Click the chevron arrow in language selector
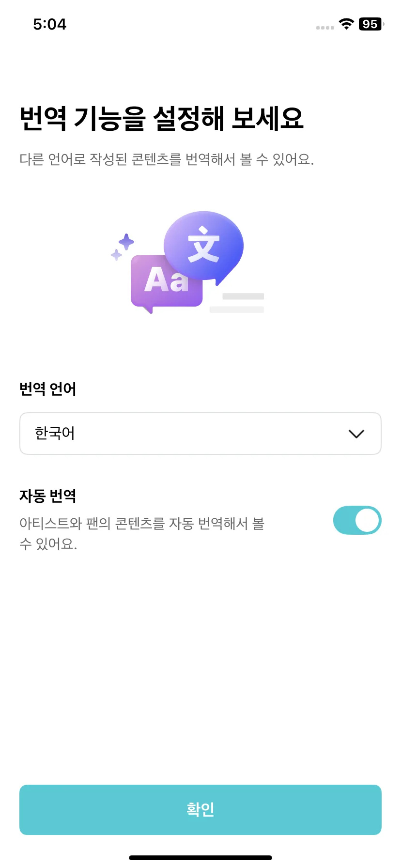 pos(356,434)
